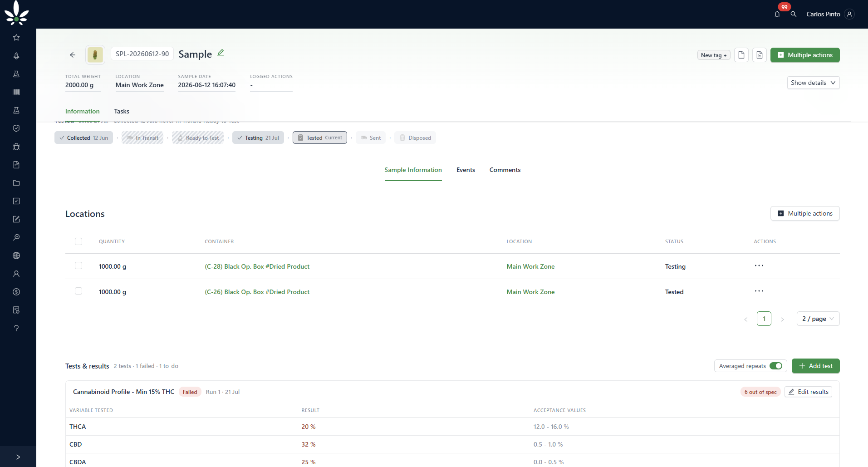Open notifications bell with 99 badge
This screenshot has height=467, width=868.
pyautogui.click(x=777, y=14)
